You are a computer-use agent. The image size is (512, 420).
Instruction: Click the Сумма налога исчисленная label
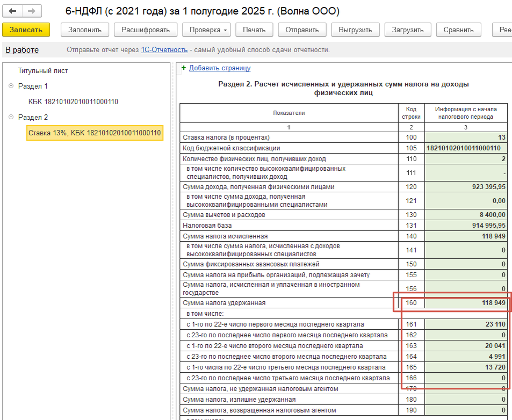tap(225, 236)
